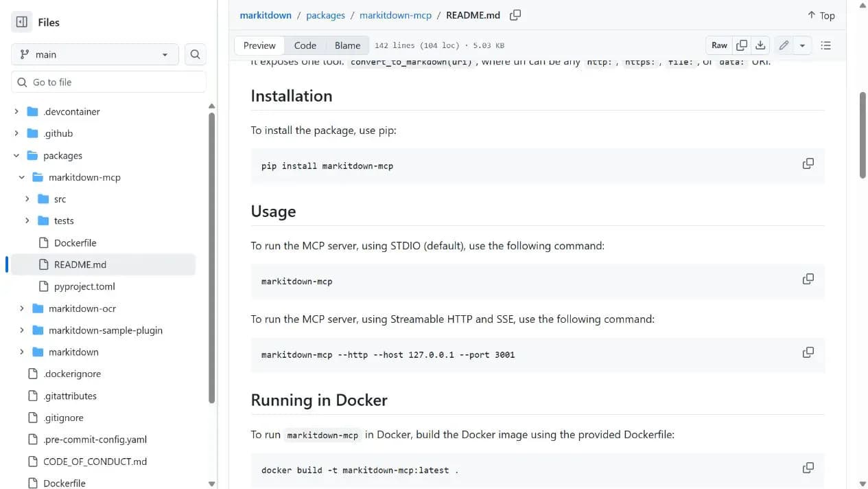Click the search files magnifier icon
The width and height of the screenshot is (868, 489).
195,54
